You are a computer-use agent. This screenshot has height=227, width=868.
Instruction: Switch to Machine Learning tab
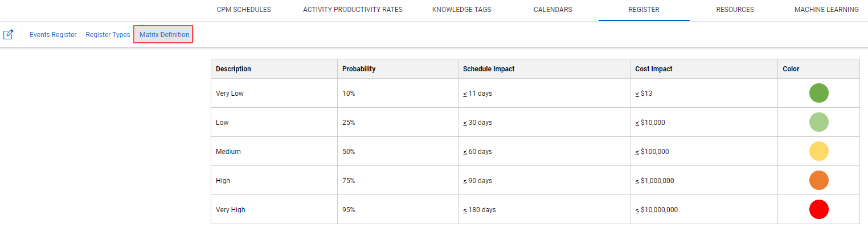click(x=826, y=10)
